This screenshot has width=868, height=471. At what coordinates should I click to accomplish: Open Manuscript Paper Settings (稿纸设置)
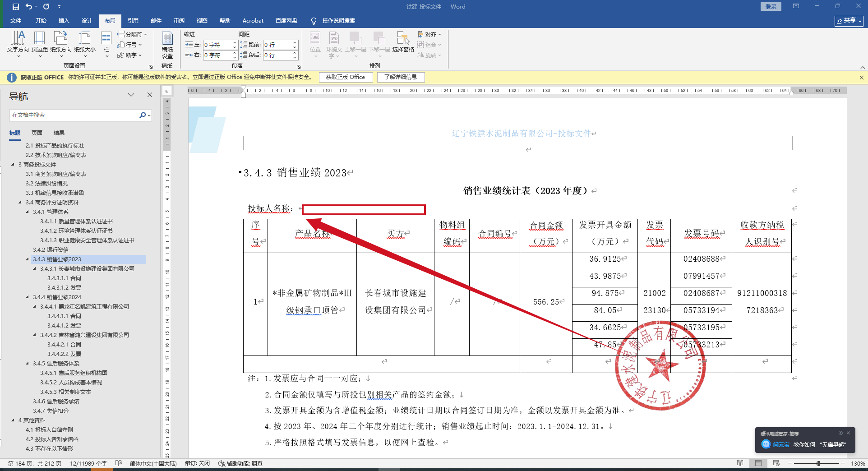point(167,45)
